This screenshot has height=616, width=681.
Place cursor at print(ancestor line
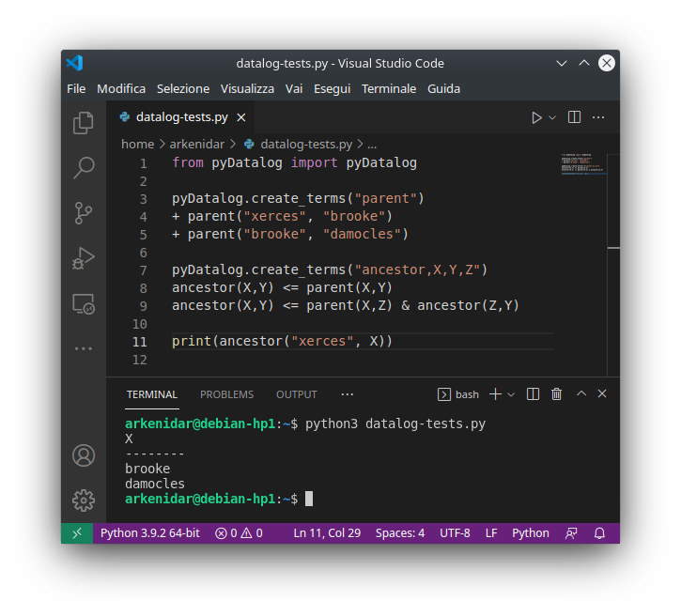282,341
